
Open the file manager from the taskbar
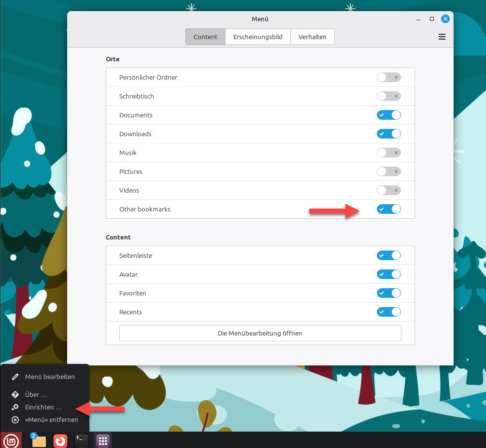coord(39,440)
